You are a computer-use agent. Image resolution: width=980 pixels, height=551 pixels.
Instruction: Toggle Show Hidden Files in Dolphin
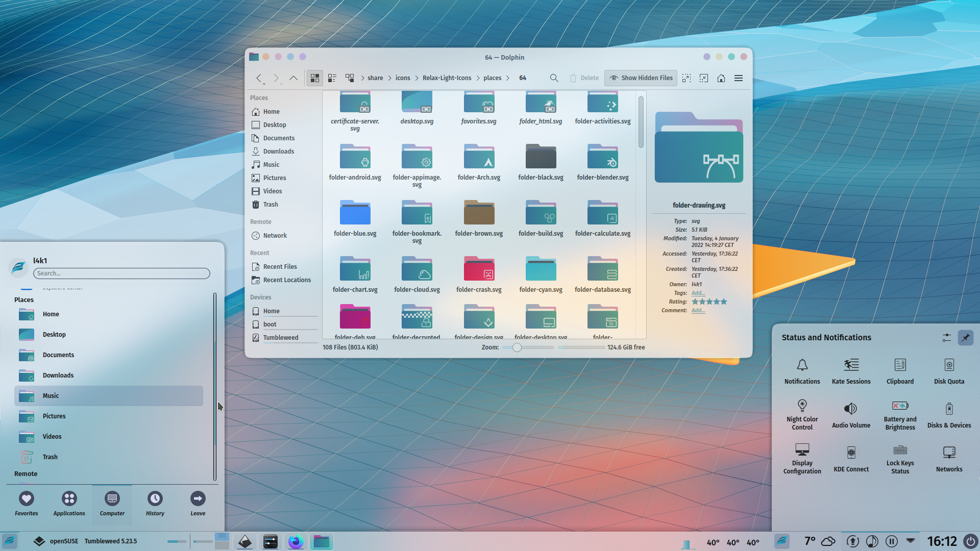pyautogui.click(x=641, y=78)
